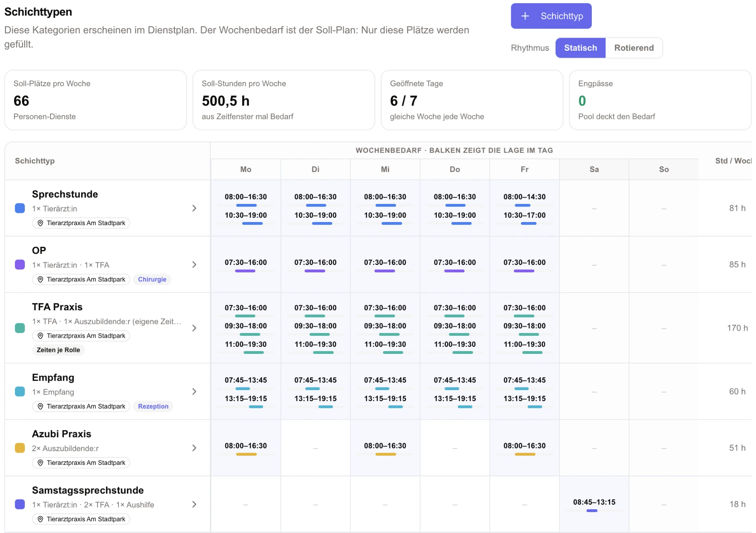Expand the Sprechstunde shift type chevron
The height and width of the screenshot is (533, 756).
point(194,208)
